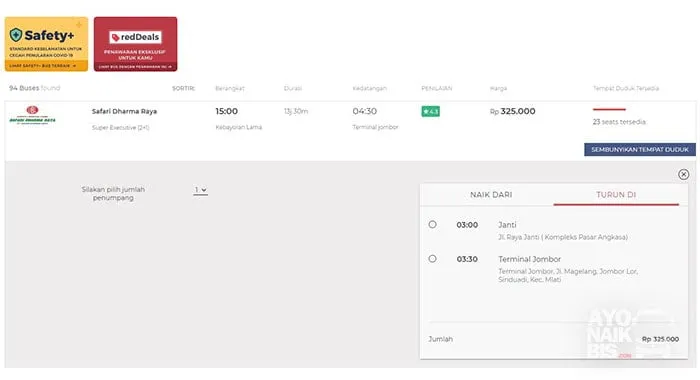The width and height of the screenshot is (700, 380).
Task: Sort buses by Harga
Action: [499, 88]
